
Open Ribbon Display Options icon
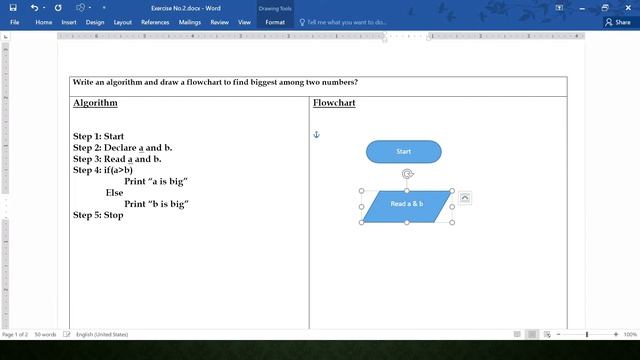(x=559, y=8)
